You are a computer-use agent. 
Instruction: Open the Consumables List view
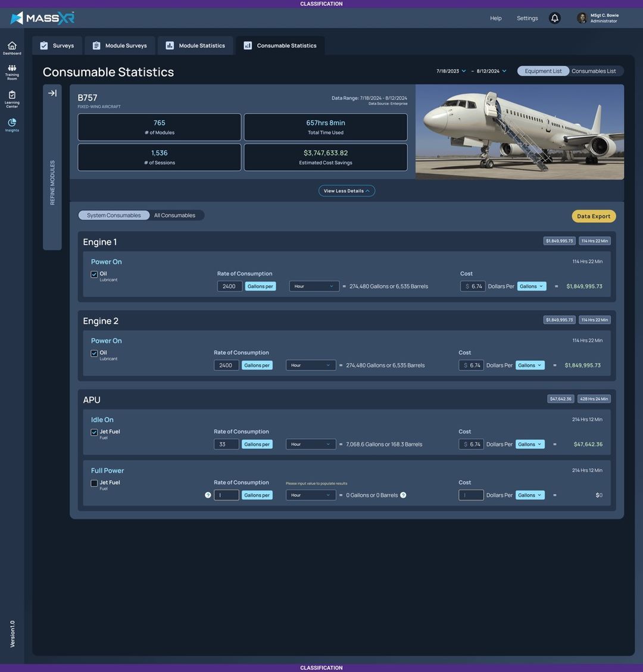coord(594,70)
